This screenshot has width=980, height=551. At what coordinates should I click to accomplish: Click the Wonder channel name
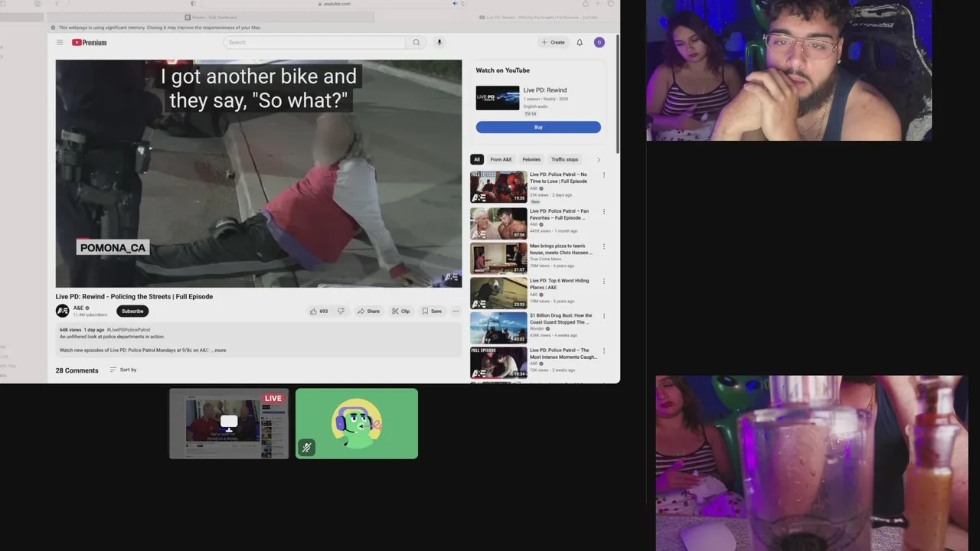[537, 328]
